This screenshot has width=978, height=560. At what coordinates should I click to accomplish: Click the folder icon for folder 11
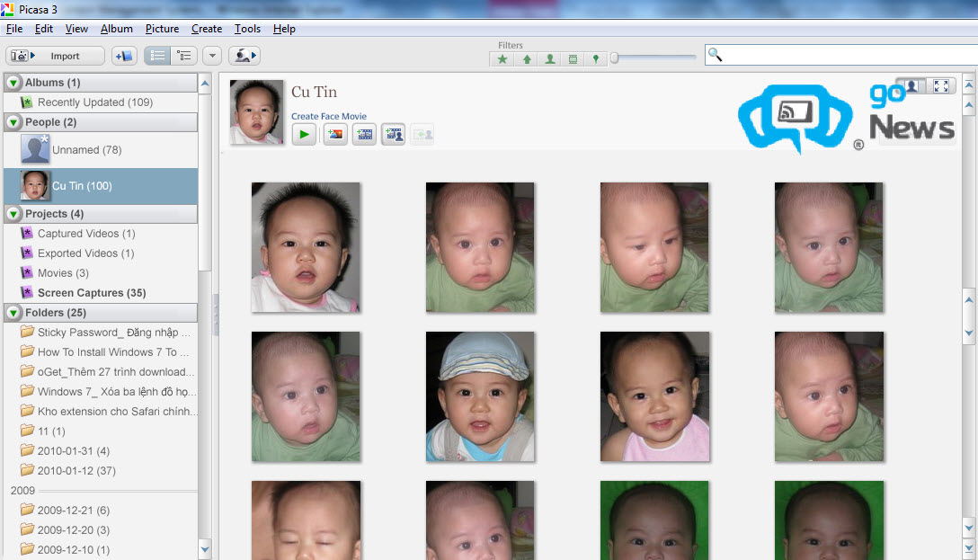27,431
